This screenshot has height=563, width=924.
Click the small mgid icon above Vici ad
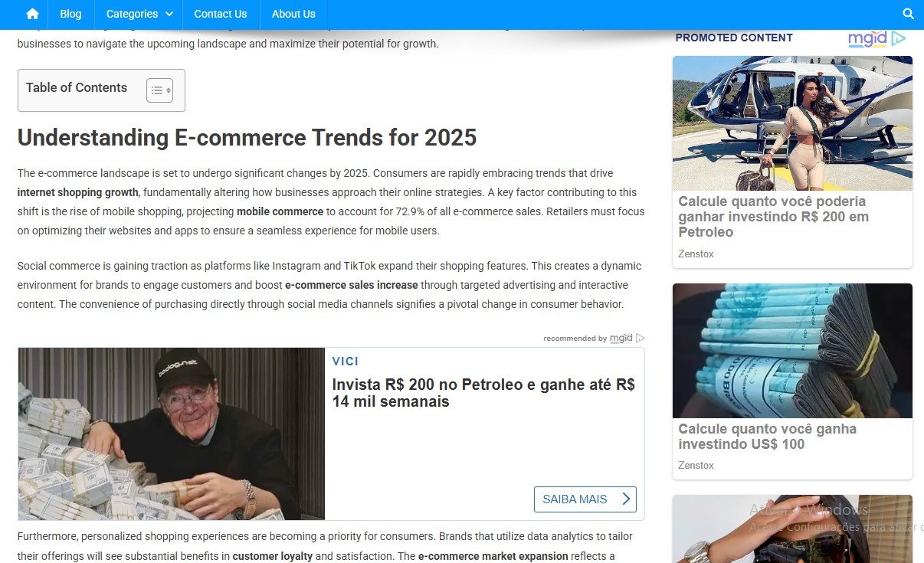[641, 338]
